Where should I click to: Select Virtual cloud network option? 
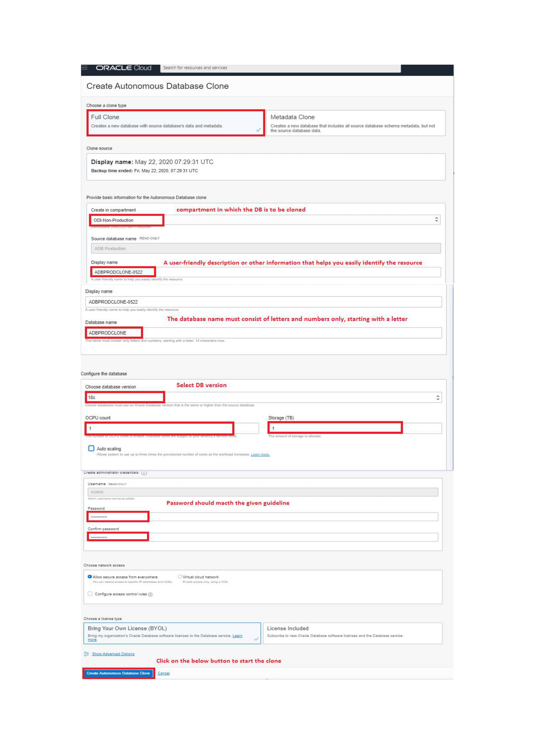pyautogui.click(x=180, y=577)
